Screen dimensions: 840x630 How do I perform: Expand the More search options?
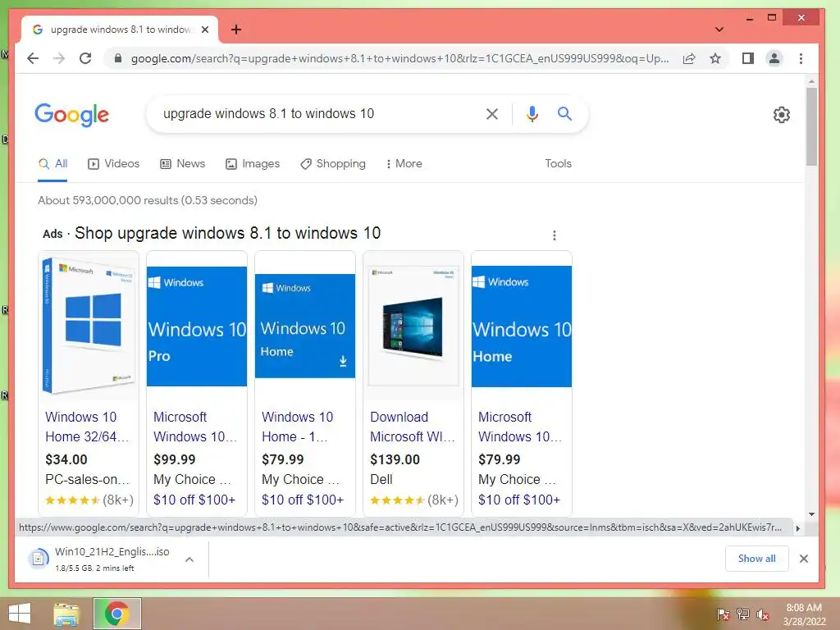404,164
